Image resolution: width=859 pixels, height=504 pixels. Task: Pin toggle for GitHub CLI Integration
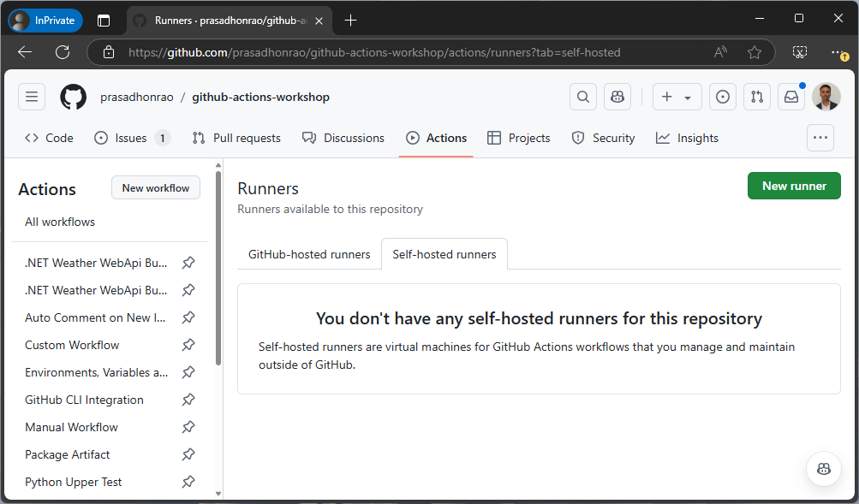[188, 400]
